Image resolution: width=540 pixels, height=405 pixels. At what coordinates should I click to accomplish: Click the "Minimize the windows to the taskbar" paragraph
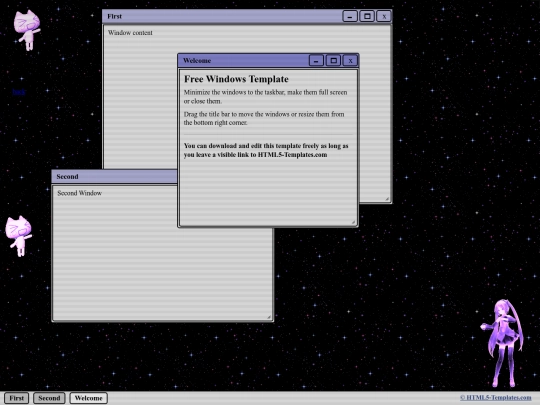[x=266, y=96]
